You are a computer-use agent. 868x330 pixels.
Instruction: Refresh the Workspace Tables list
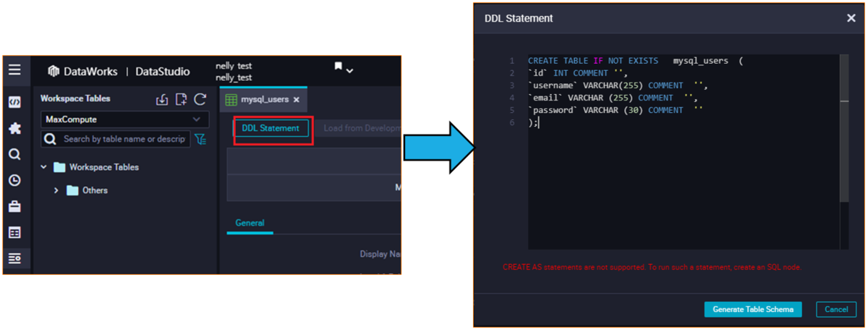pos(200,99)
